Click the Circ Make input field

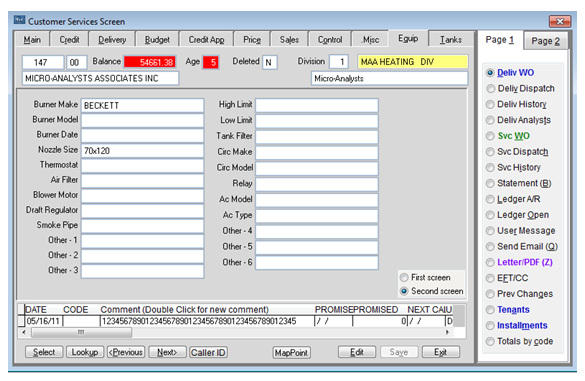point(317,153)
